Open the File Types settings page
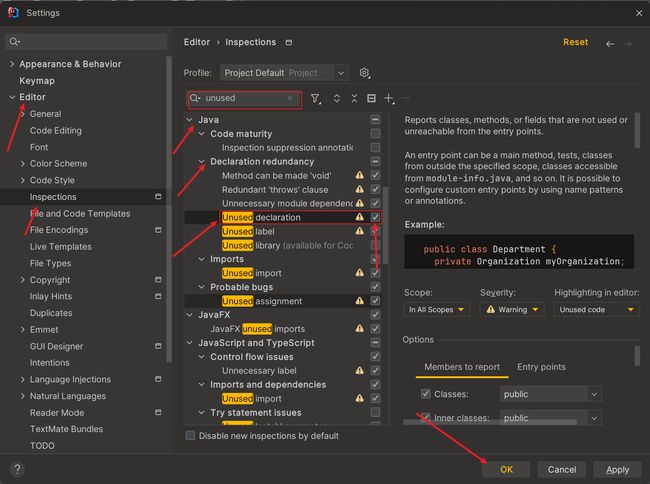This screenshot has width=650, height=484. (x=50, y=263)
